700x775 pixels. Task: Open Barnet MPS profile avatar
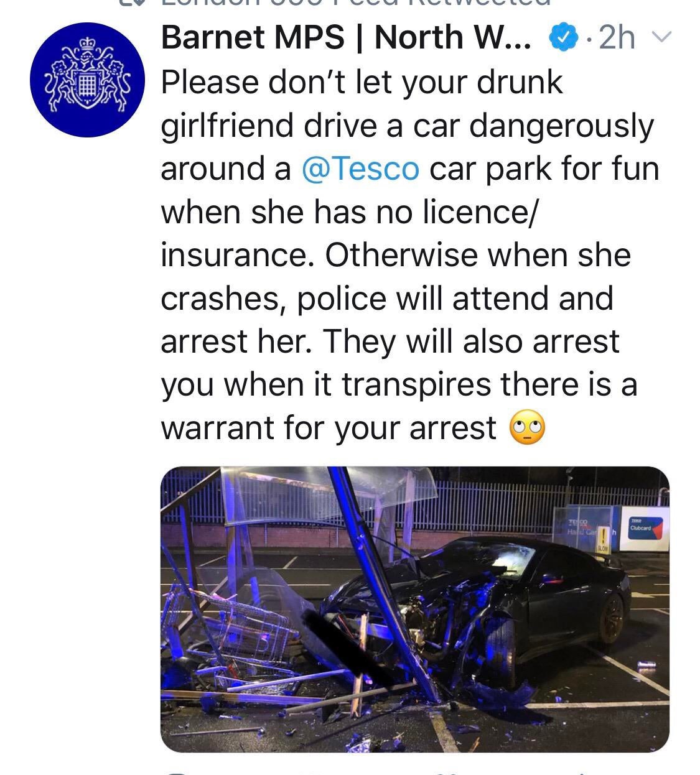87,79
